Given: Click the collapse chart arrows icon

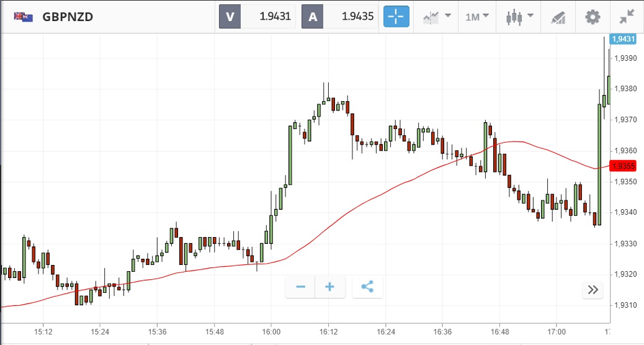Looking at the screenshot, I should 627,17.
